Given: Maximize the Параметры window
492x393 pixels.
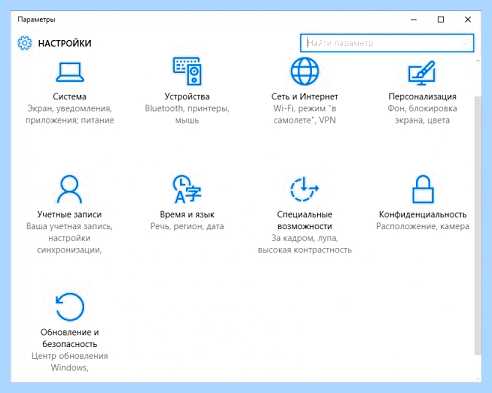Looking at the screenshot, I should [x=441, y=20].
